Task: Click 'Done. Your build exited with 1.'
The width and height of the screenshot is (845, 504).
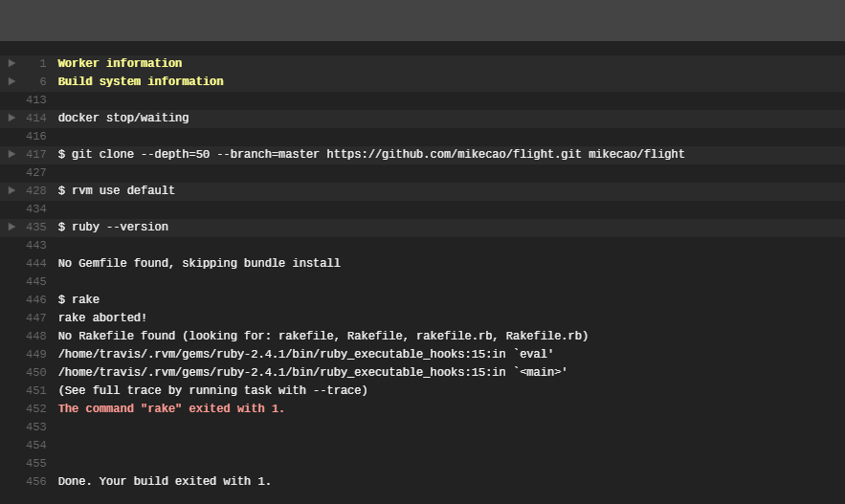Action: point(165,481)
